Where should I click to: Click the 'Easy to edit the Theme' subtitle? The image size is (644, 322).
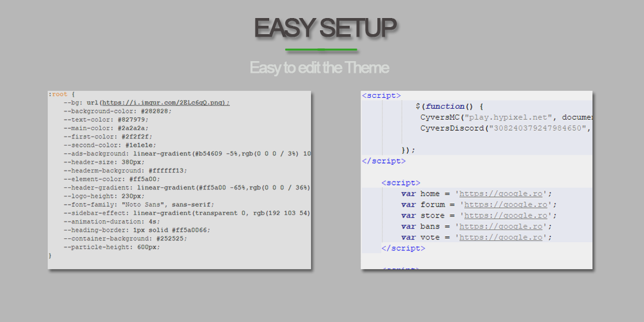coord(319,68)
